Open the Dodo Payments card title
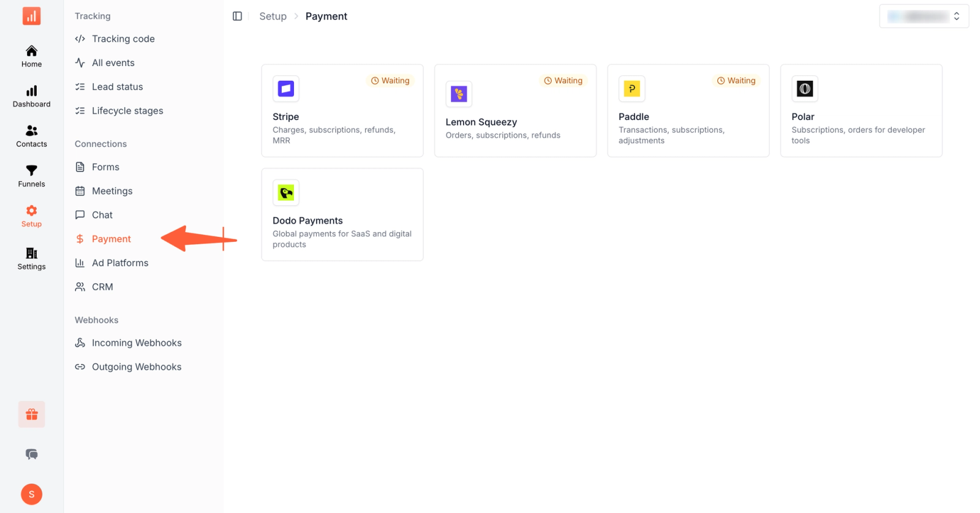Image resolution: width=980 pixels, height=513 pixels. pos(307,220)
